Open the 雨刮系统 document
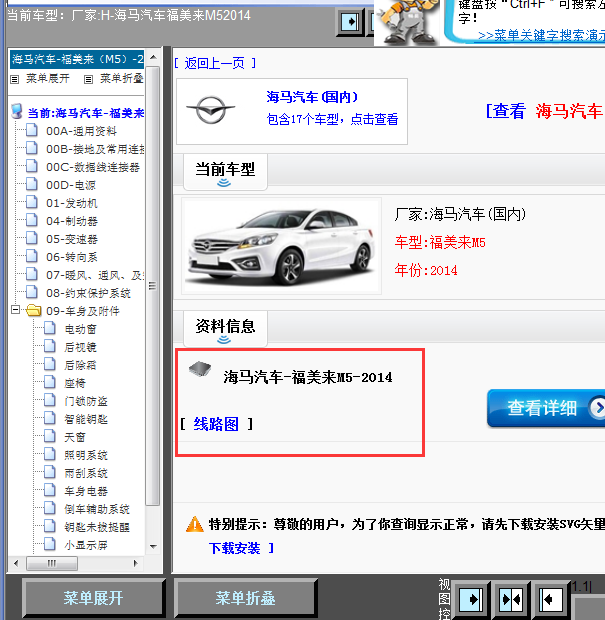 pos(86,473)
